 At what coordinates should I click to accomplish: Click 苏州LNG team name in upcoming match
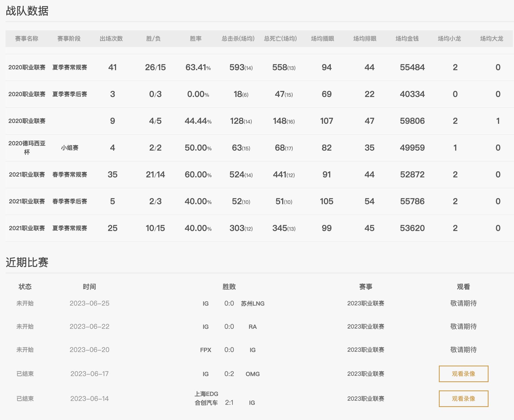(x=253, y=304)
